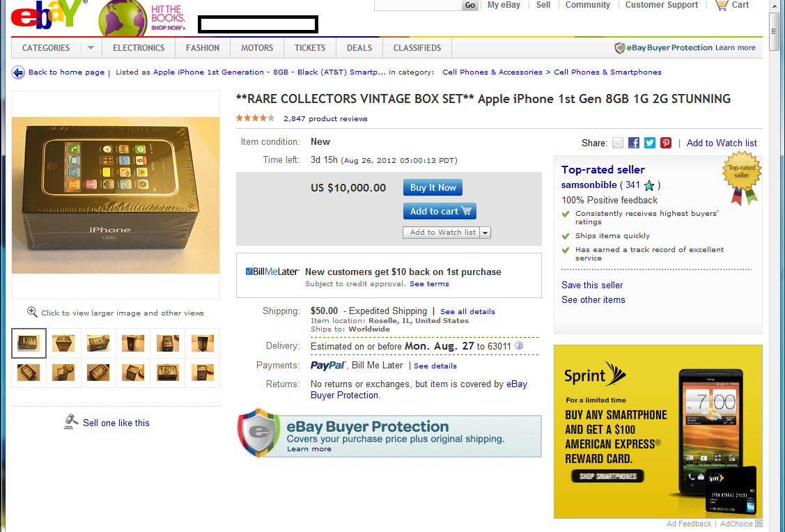Image resolution: width=785 pixels, height=532 pixels.
Task: Click the Buy It Now button
Action: (433, 188)
